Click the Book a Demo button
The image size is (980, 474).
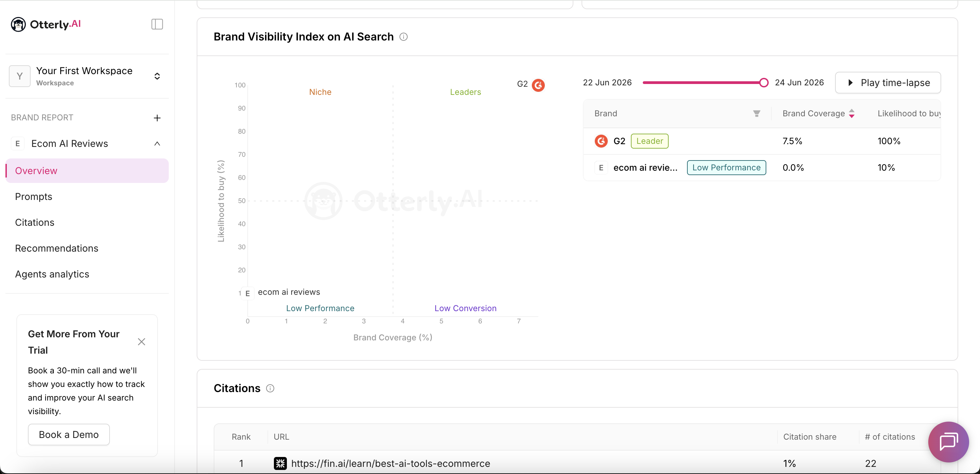click(69, 435)
